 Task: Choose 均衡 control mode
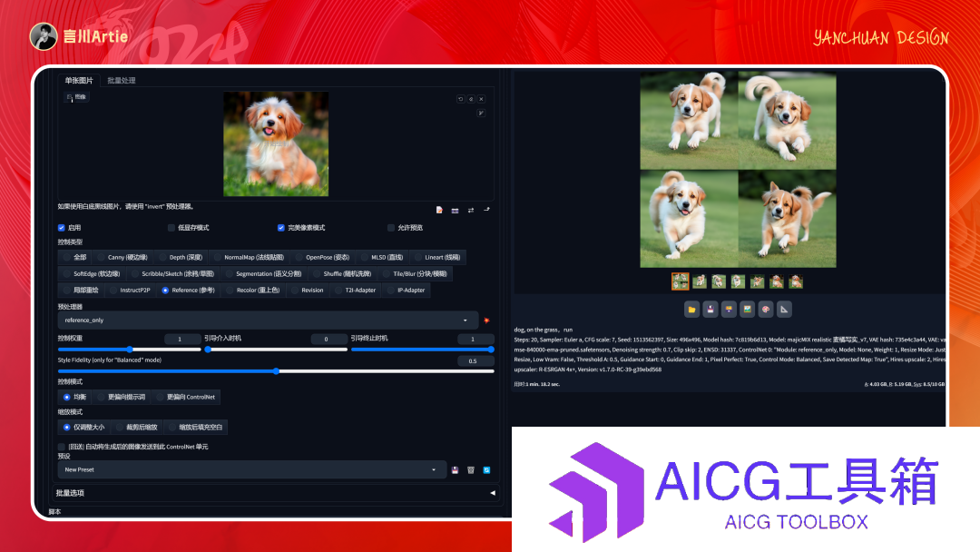[x=74, y=397]
